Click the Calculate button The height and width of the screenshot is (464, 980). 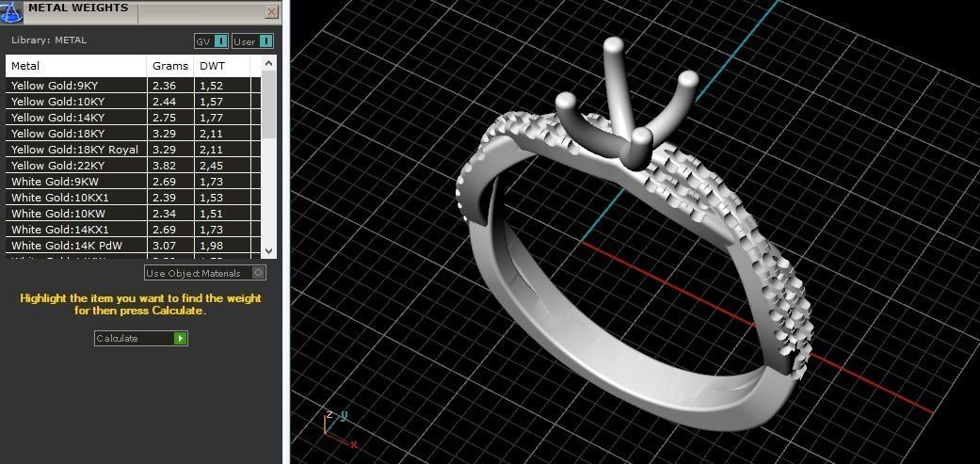click(140, 338)
